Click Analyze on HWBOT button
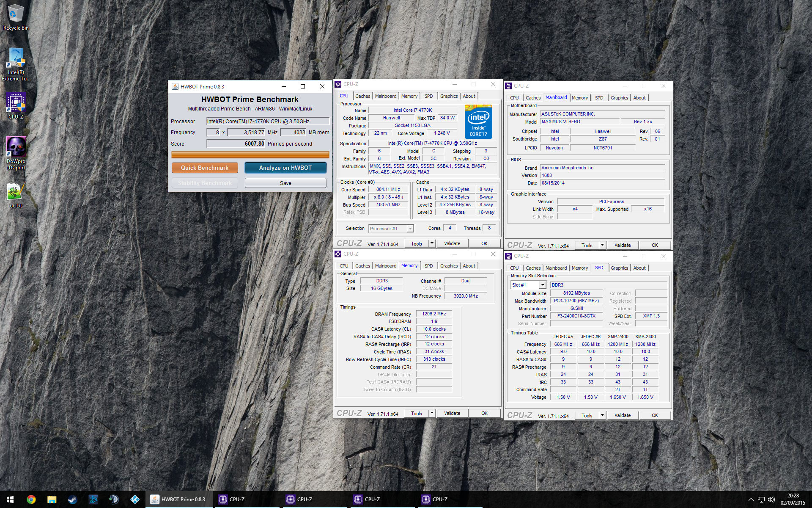Viewport: 812px width, 508px height. coord(285,168)
